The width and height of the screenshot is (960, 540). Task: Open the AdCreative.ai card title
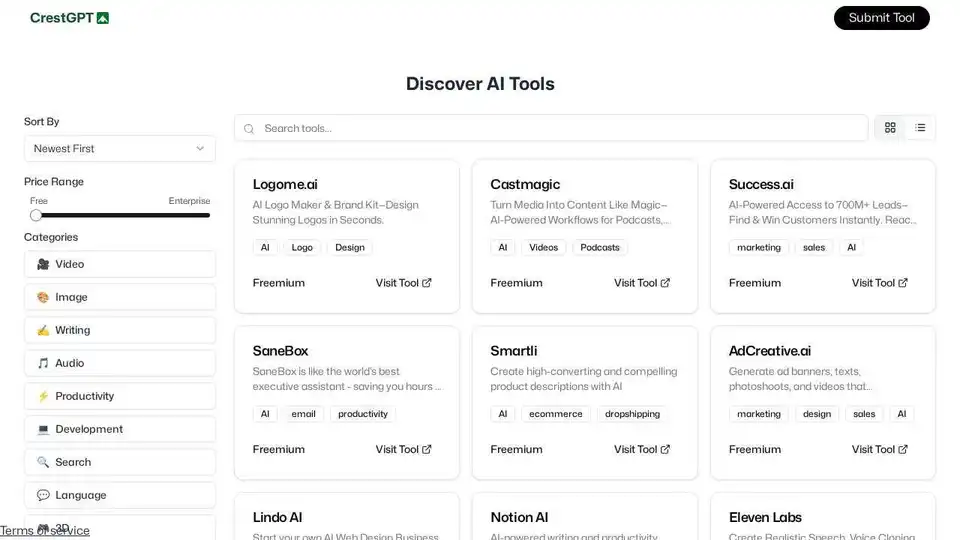pyautogui.click(x=770, y=351)
